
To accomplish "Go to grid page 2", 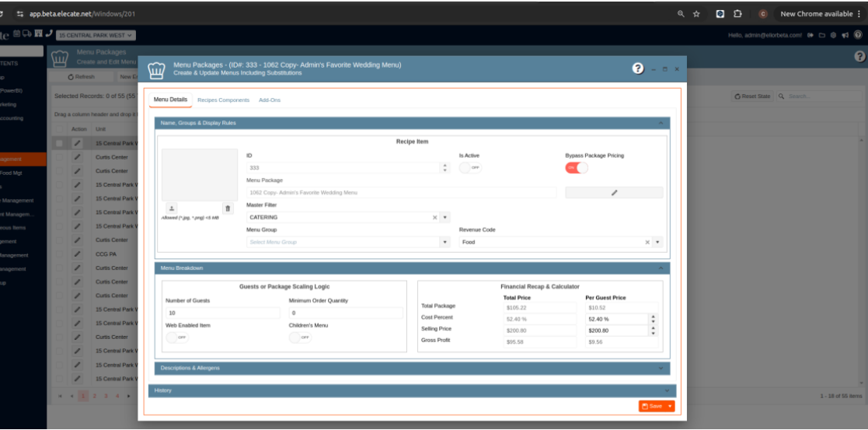I will click(x=95, y=397).
